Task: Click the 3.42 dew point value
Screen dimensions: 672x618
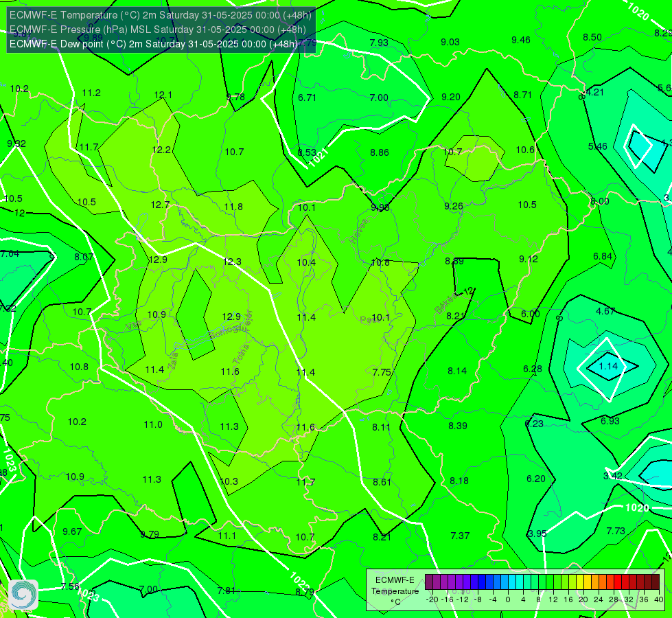Action: pyautogui.click(x=612, y=476)
